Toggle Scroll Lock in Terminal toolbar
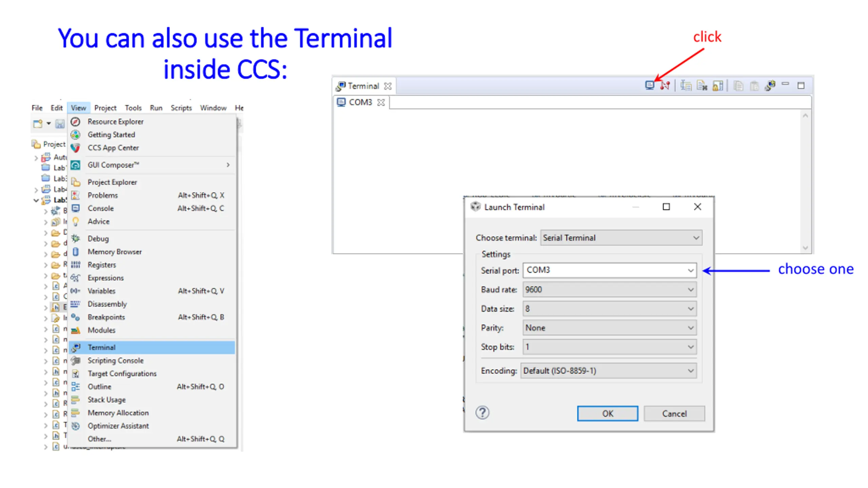This screenshot has height=488, width=868. tap(718, 85)
